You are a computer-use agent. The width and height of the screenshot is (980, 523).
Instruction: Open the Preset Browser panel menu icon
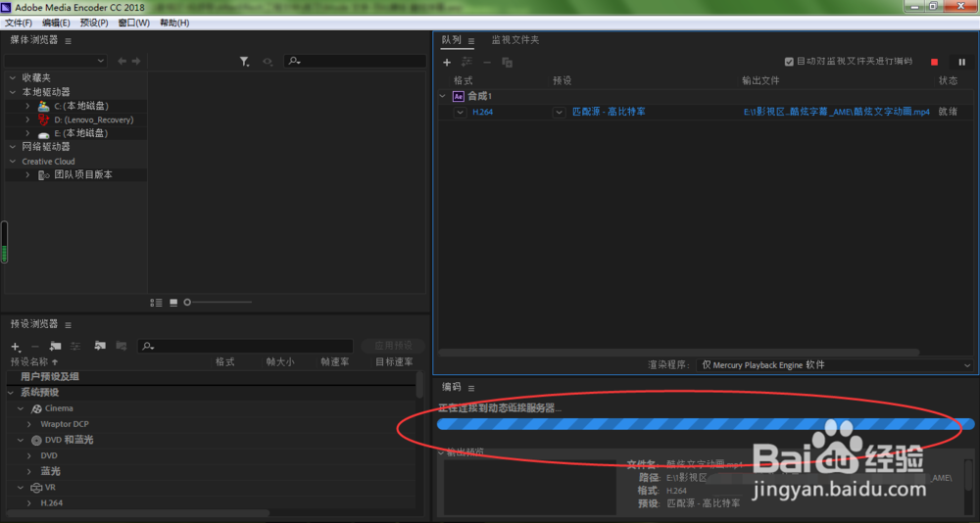click(69, 325)
